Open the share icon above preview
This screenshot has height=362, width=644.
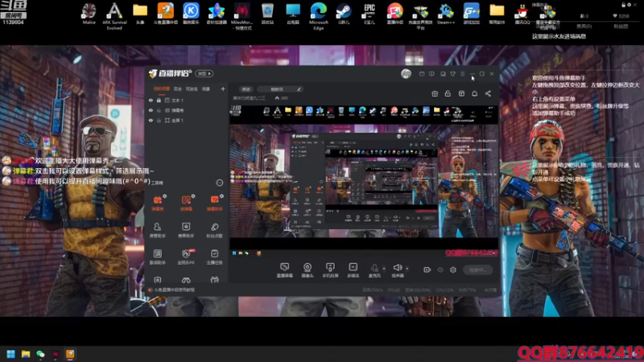point(488,93)
